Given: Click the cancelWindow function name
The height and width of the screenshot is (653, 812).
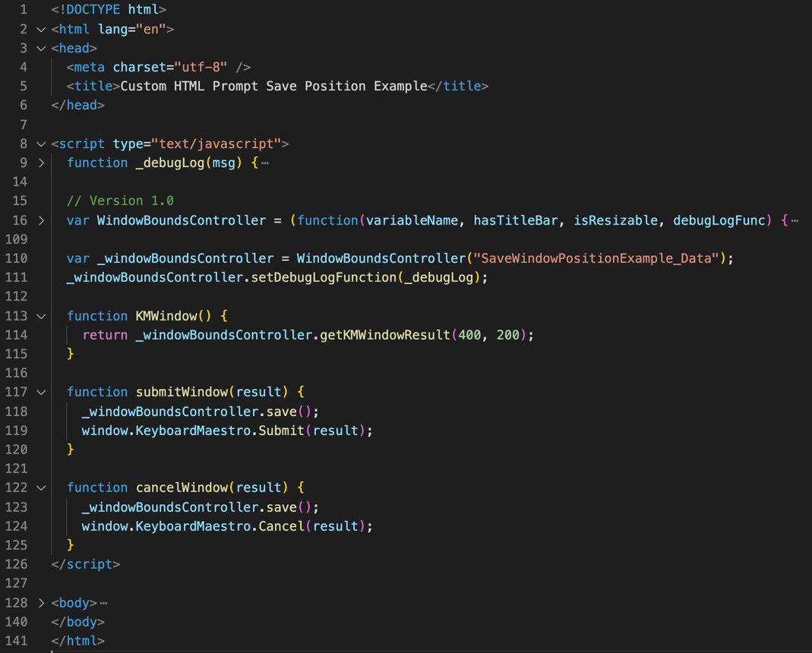Looking at the screenshot, I should click(182, 487).
